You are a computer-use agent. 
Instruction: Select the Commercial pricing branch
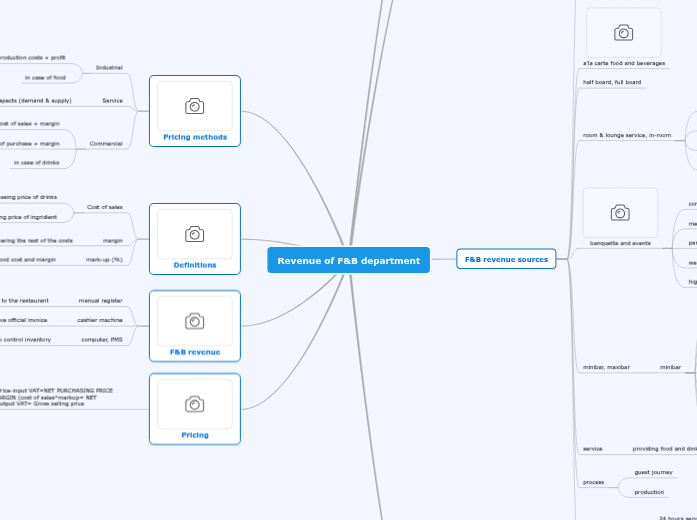click(x=106, y=144)
